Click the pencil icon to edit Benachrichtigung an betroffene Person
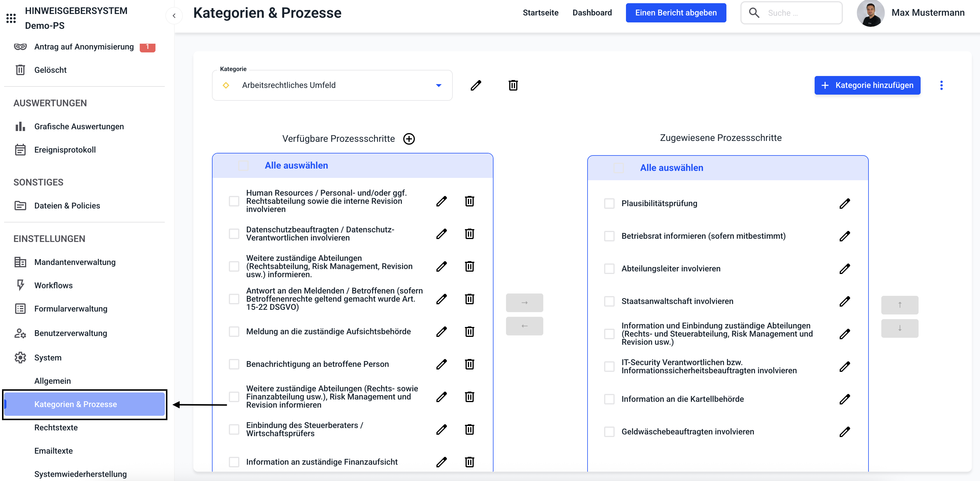This screenshot has height=481, width=980. coord(441,364)
